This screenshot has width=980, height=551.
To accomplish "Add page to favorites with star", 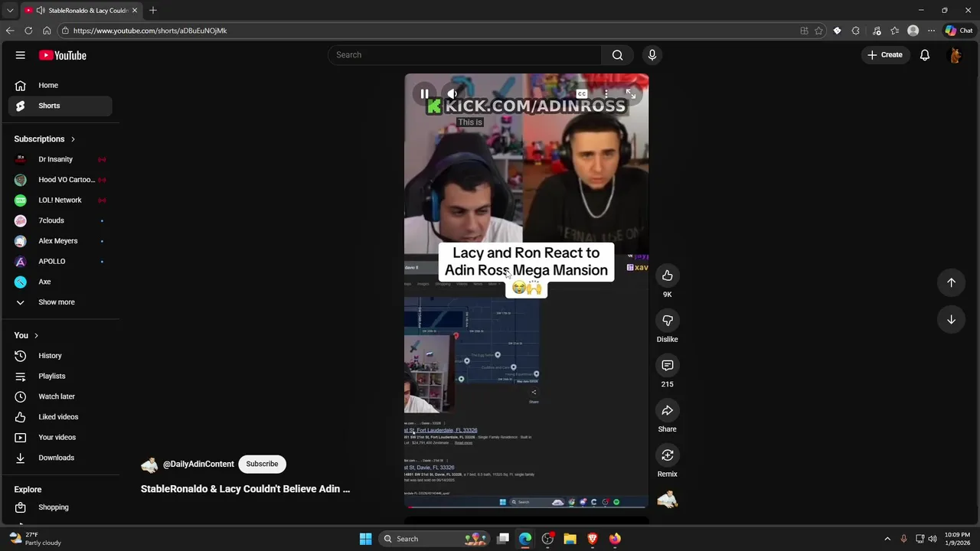I will (818, 31).
